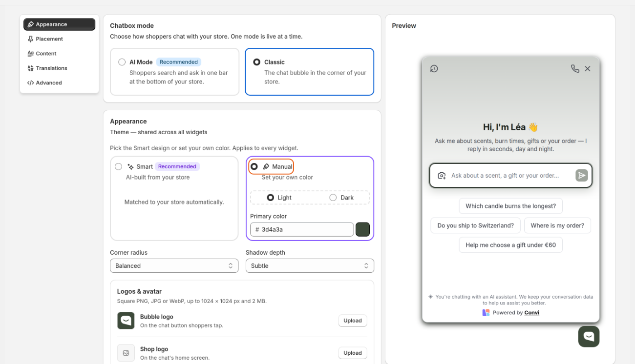Image resolution: width=635 pixels, height=364 pixels.
Task: Click 'Which candle burns the longest?' suggestion
Action: (511, 206)
